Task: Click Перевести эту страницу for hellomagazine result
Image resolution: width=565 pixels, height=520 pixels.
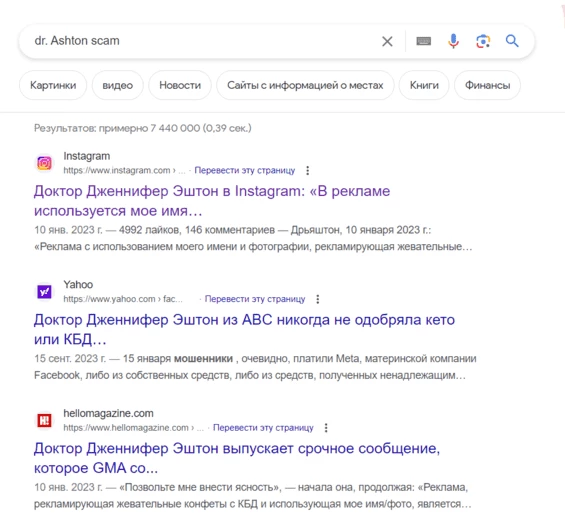Action: (x=263, y=428)
